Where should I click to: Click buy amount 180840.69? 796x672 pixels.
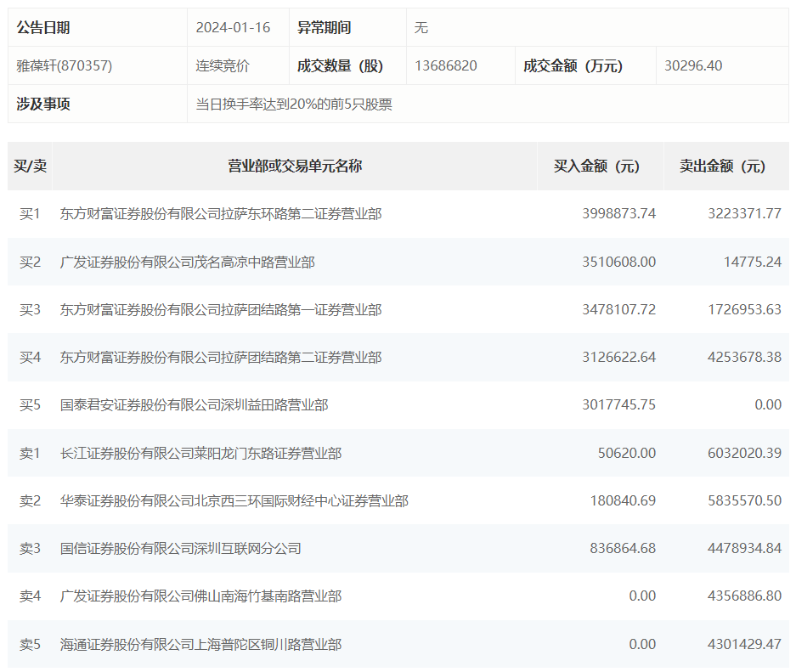point(623,501)
